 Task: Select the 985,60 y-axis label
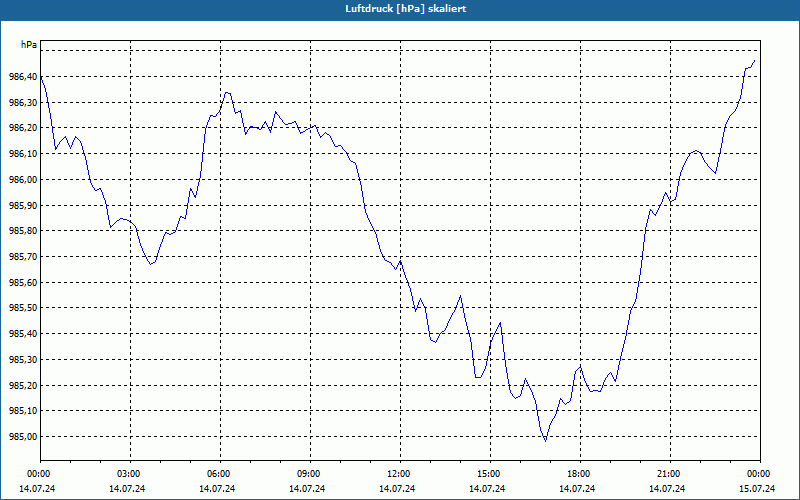coord(23,282)
